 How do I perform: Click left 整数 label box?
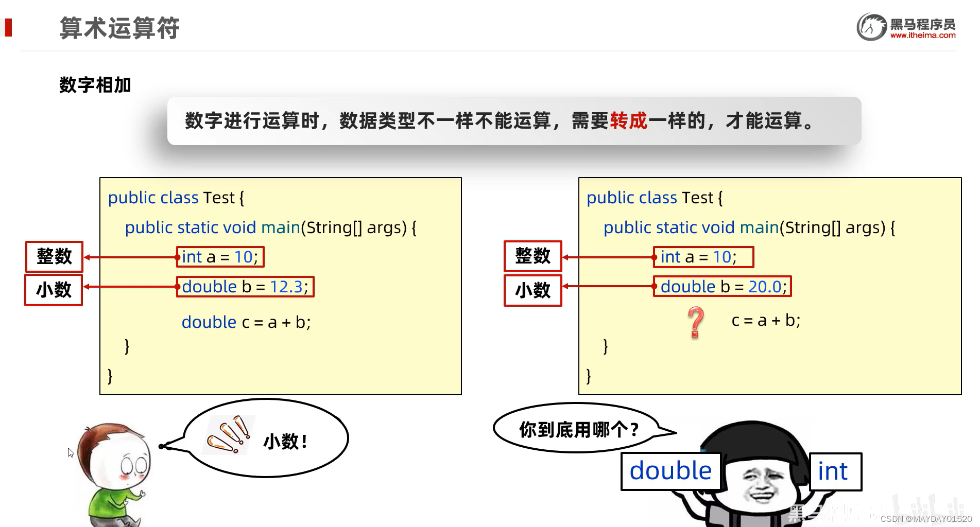coord(55,257)
